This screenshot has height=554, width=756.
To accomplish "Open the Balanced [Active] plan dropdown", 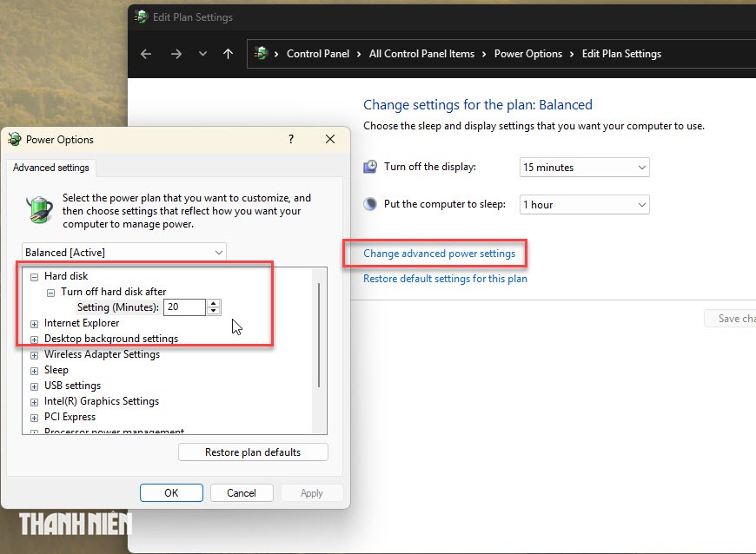I will [x=124, y=253].
